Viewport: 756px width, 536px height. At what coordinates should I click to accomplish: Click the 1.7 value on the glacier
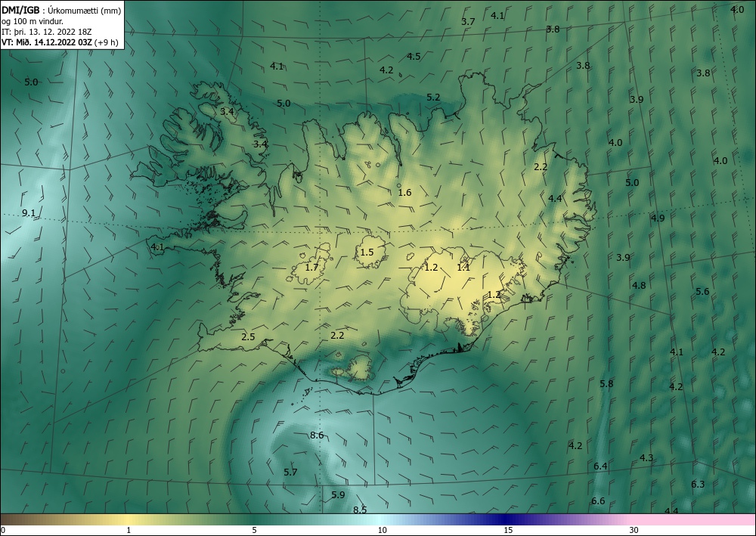(312, 267)
